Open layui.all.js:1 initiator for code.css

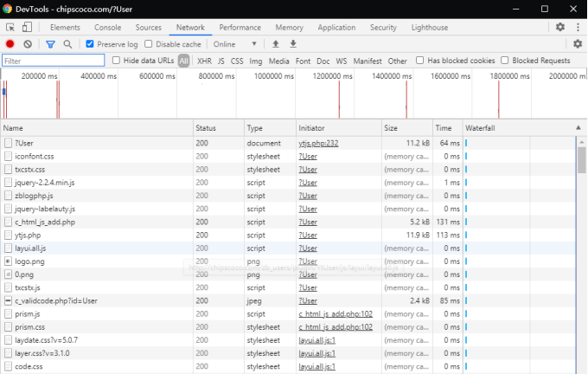316,366
